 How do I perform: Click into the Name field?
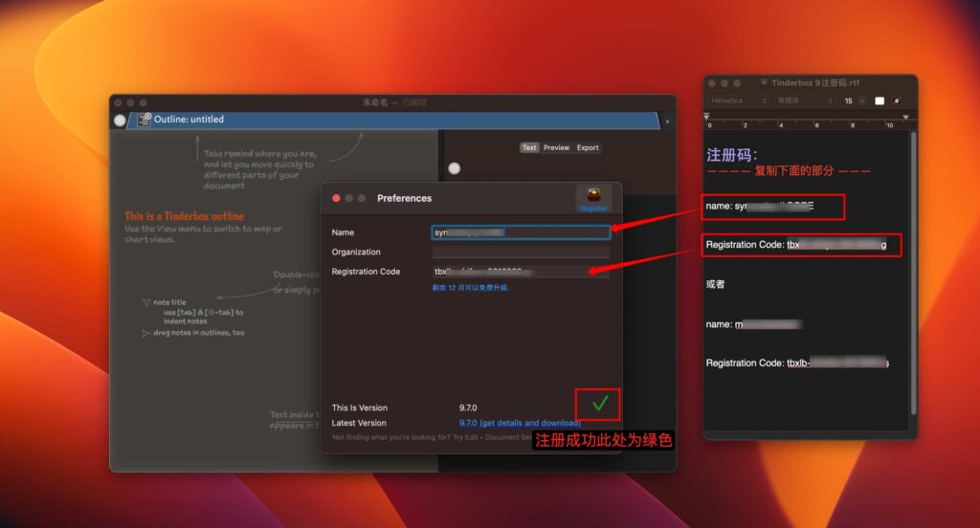point(521,232)
